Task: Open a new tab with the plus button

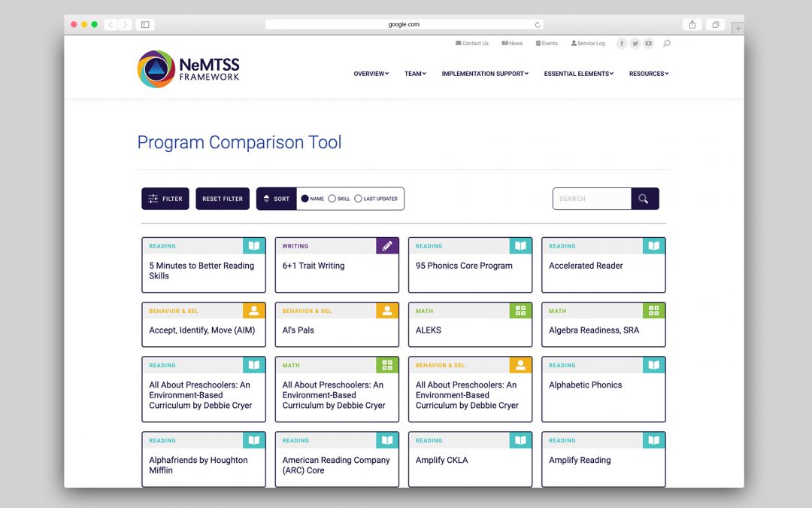Action: click(x=738, y=28)
